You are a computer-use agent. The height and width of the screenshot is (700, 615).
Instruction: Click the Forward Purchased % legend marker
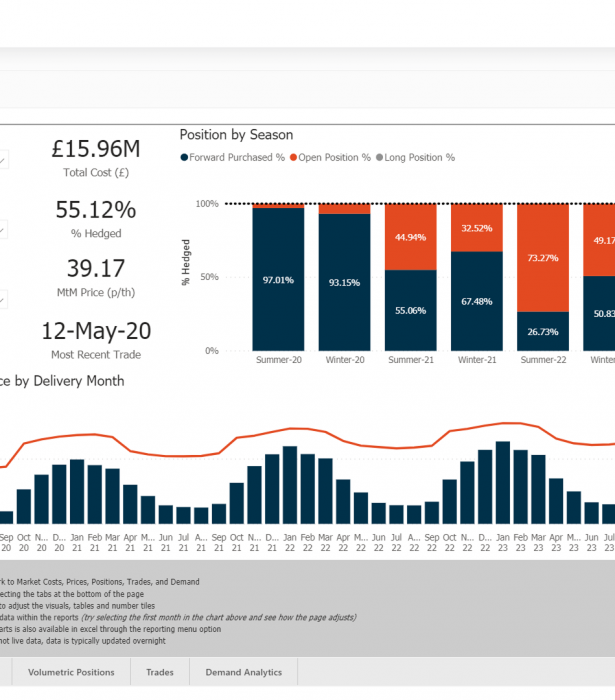click(184, 158)
